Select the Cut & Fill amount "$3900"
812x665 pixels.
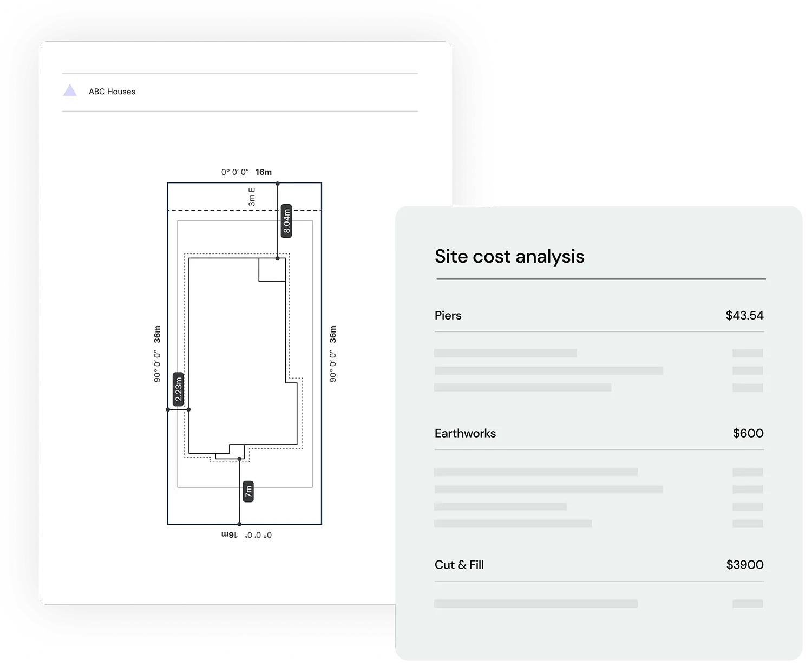pos(745,565)
